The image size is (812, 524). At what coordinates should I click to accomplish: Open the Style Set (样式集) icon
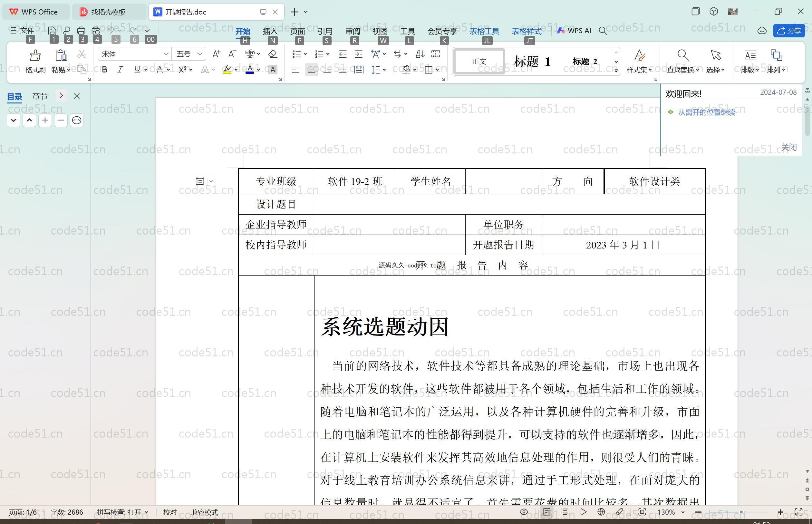[x=639, y=55]
